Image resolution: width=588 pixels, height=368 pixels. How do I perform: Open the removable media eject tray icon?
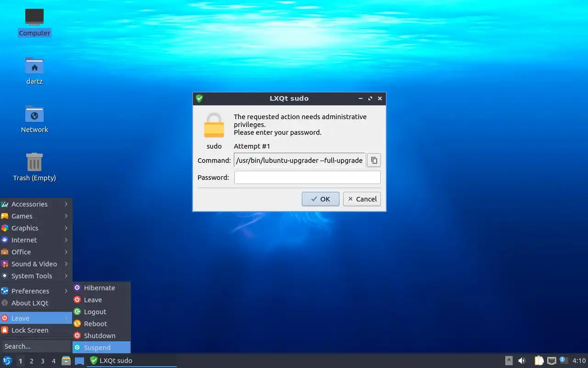click(509, 361)
